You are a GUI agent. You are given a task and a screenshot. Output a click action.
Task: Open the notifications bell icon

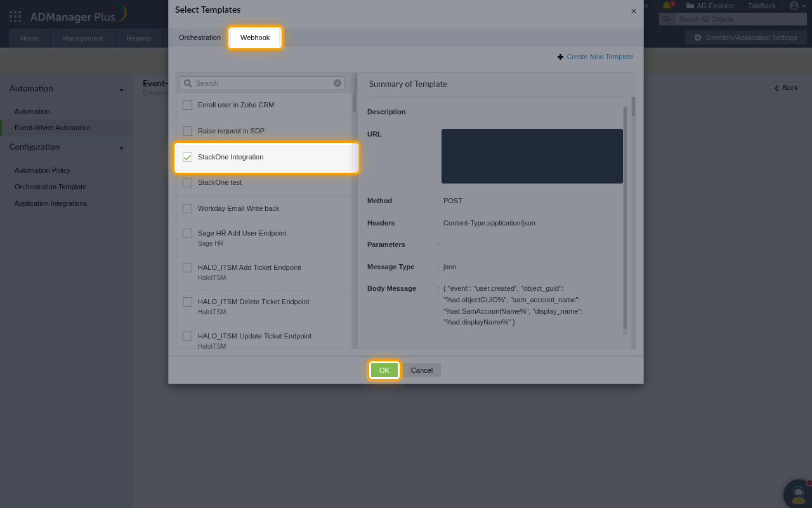(x=667, y=6)
